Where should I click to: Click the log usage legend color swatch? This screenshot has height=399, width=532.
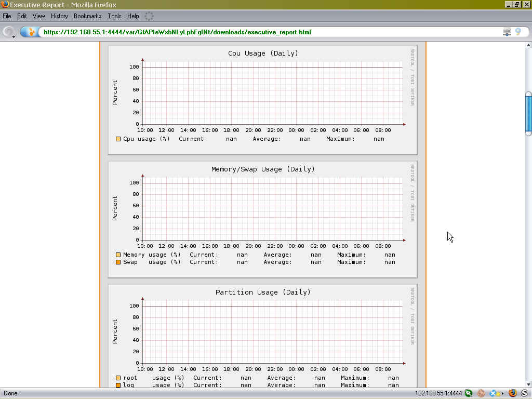pyautogui.click(x=118, y=385)
